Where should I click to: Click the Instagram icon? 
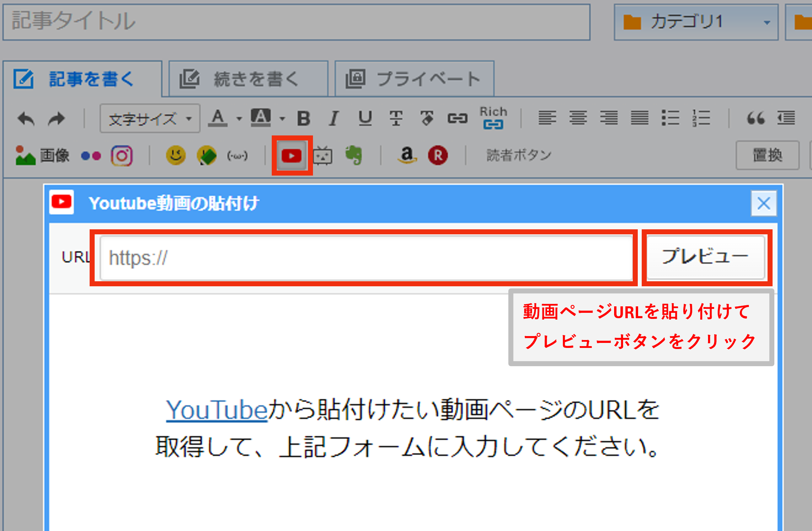point(122,156)
